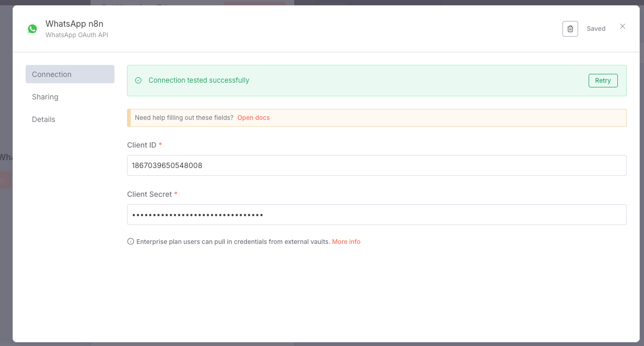Open More info about external vaults
644x346 pixels.
tap(346, 242)
